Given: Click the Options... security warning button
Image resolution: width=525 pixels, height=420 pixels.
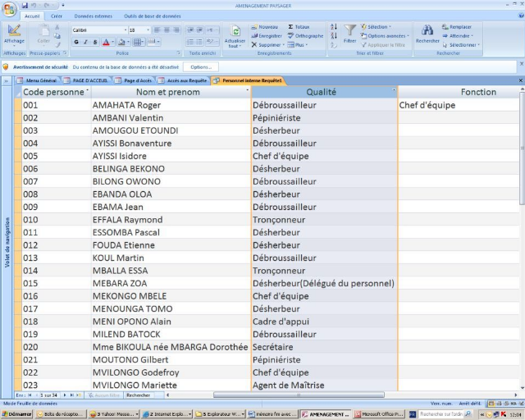Looking at the screenshot, I should point(201,66).
